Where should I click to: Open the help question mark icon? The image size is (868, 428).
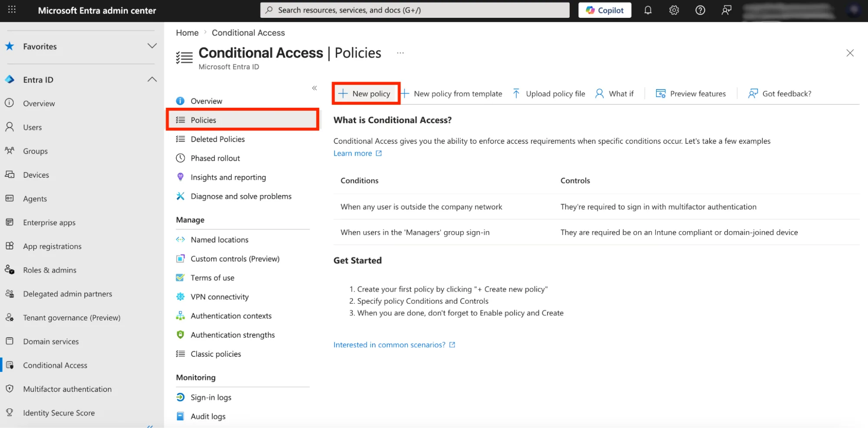(700, 10)
